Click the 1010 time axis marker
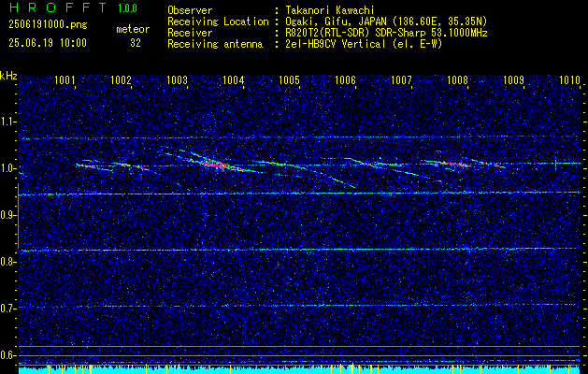 pos(569,79)
